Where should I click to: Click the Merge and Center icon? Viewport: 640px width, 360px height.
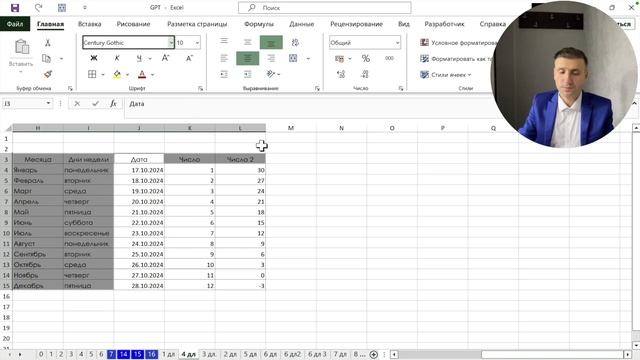293,58
